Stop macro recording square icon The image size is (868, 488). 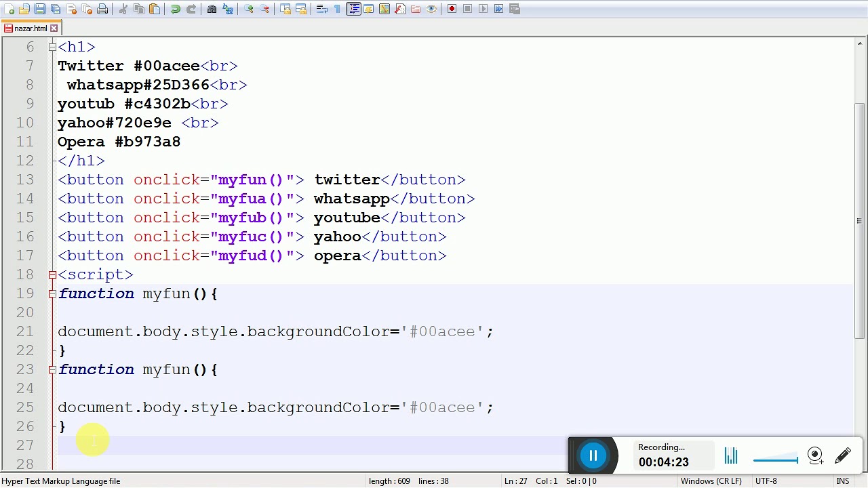point(468,9)
